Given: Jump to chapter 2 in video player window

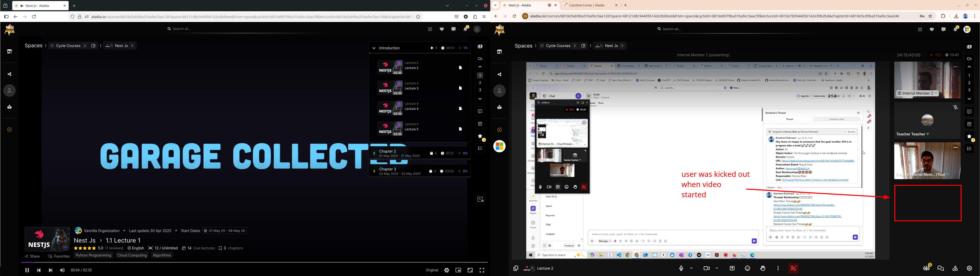Looking at the screenshot, I should (x=480, y=83).
